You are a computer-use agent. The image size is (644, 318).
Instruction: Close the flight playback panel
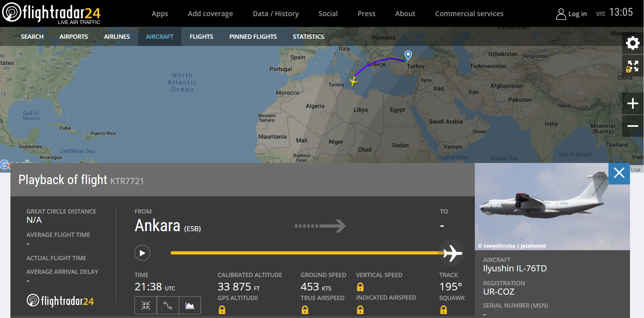619,173
